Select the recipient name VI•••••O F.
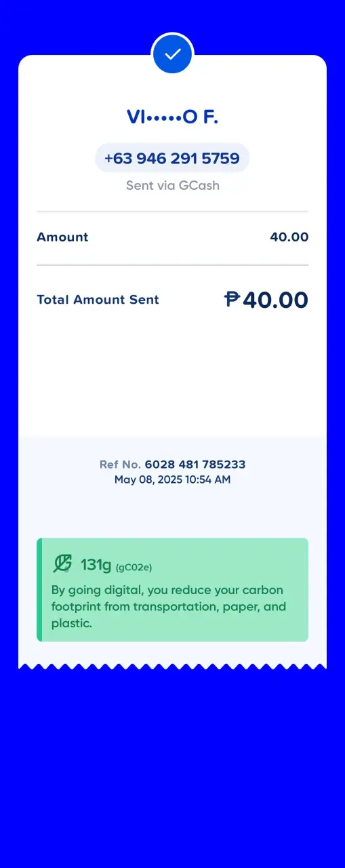Image resolution: width=345 pixels, height=868 pixels. 172,117
